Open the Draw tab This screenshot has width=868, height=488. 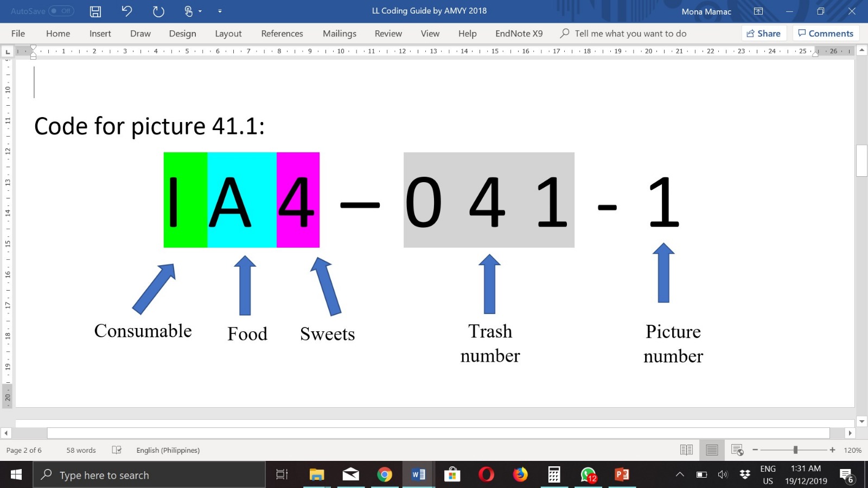pos(141,34)
